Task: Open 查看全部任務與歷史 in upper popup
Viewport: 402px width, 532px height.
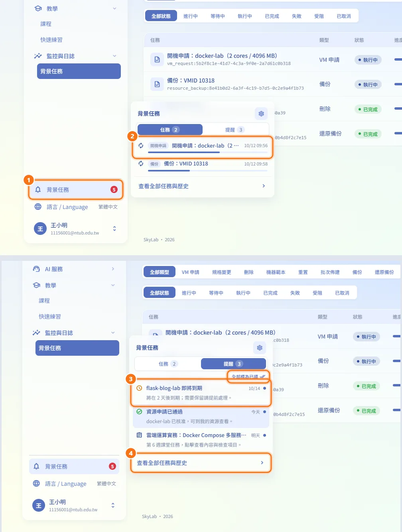Action: [202, 186]
